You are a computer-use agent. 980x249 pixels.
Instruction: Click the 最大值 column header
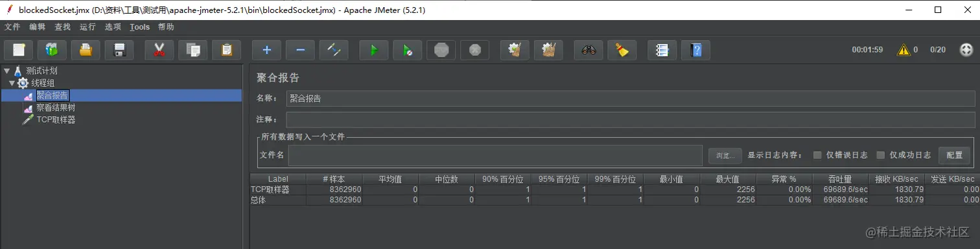(x=728, y=179)
